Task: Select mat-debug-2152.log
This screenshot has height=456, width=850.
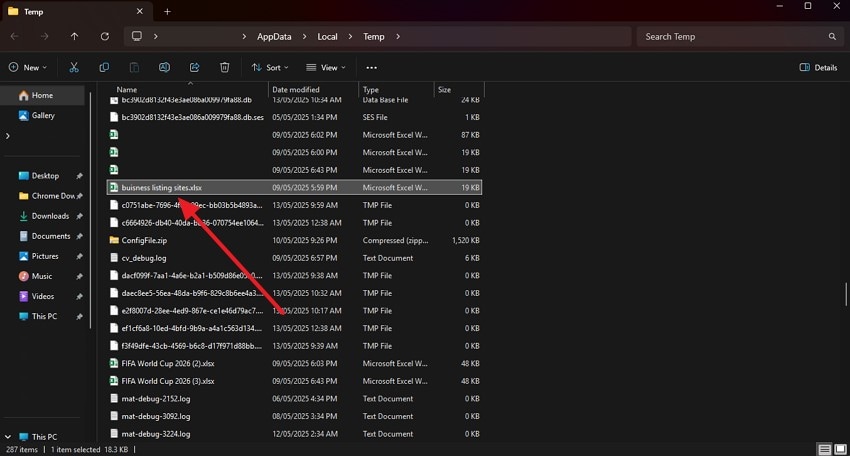Action: click(294, 399)
